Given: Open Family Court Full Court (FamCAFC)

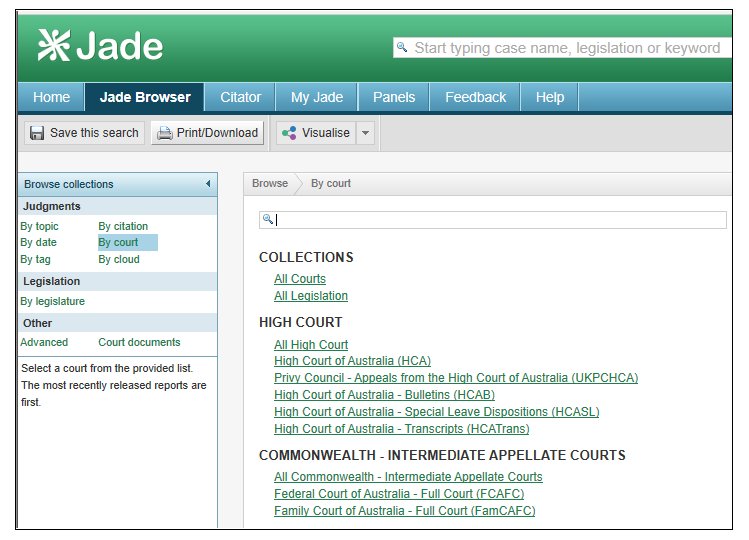Looking at the screenshot, I should click(x=405, y=511).
